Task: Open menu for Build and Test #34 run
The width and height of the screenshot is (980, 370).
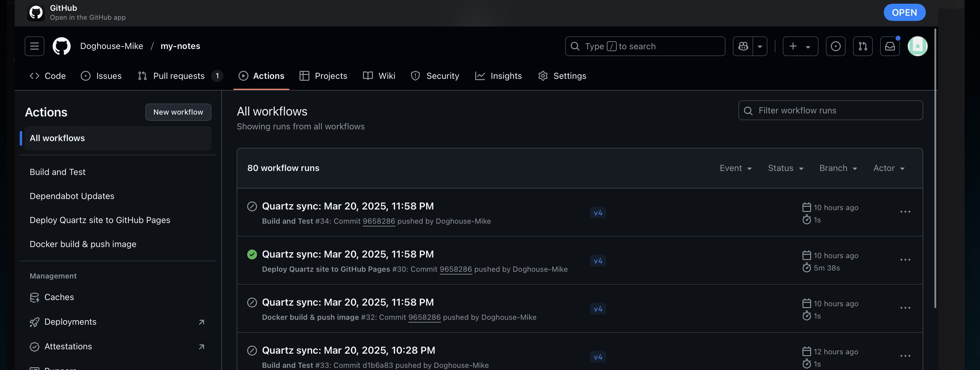Action: coord(905,212)
